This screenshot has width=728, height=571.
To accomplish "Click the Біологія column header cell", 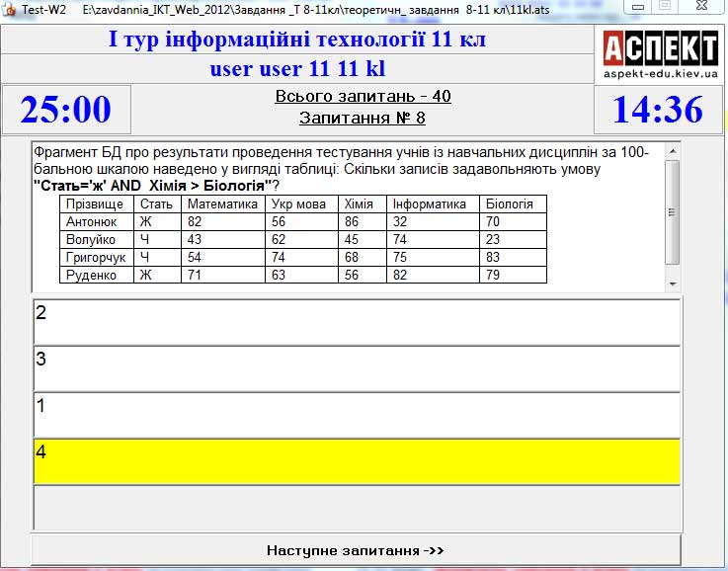I will [513, 204].
